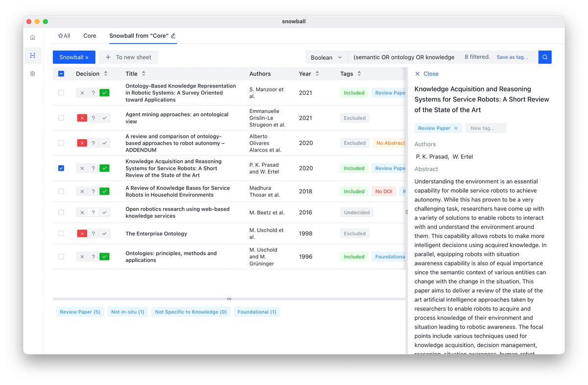The image size is (588, 385).
Task: Check the box on the first Ontology-Based row
Action: pyautogui.click(x=61, y=93)
